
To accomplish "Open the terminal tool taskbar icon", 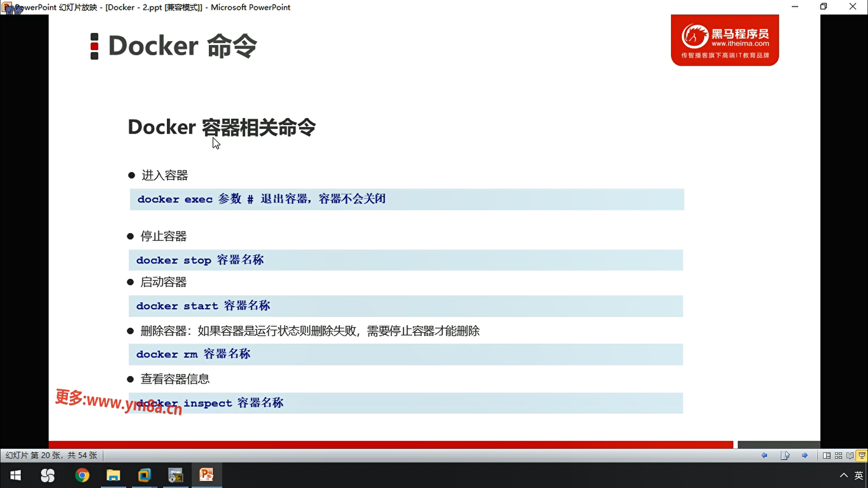I will coord(175,475).
